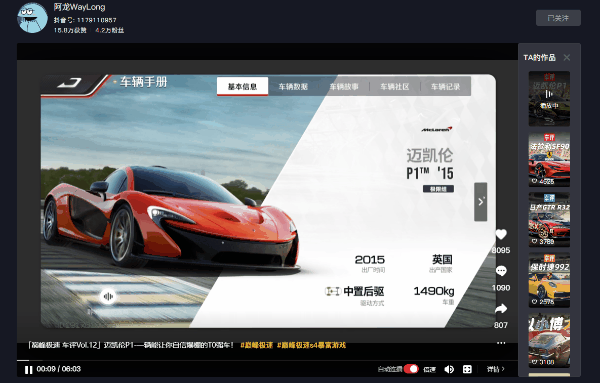The height and width of the screenshot is (383, 600).
Task: Close the TA的作品 panel
Action: (x=567, y=57)
